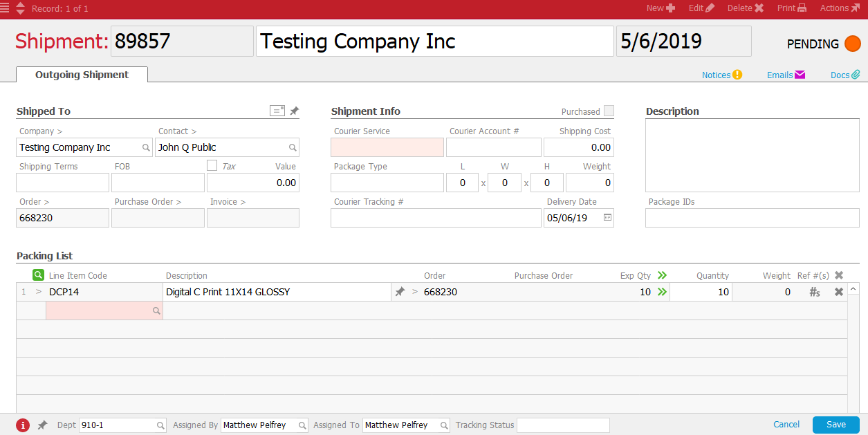Click the Company > label link
Image resolution: width=868 pixels, height=435 pixels.
41,131
